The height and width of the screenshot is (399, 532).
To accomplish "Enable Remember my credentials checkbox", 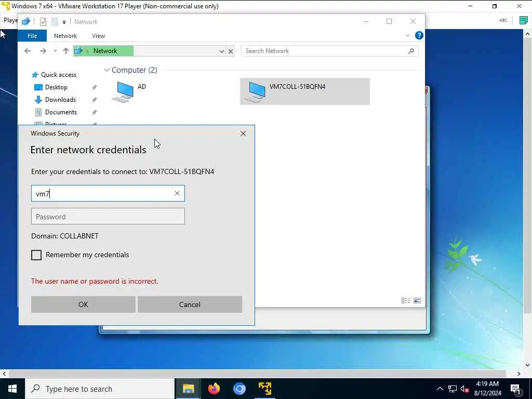I will pos(36,255).
